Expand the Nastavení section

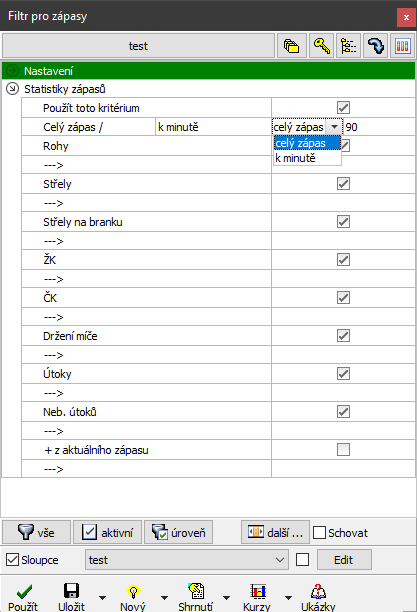[x=12, y=71]
